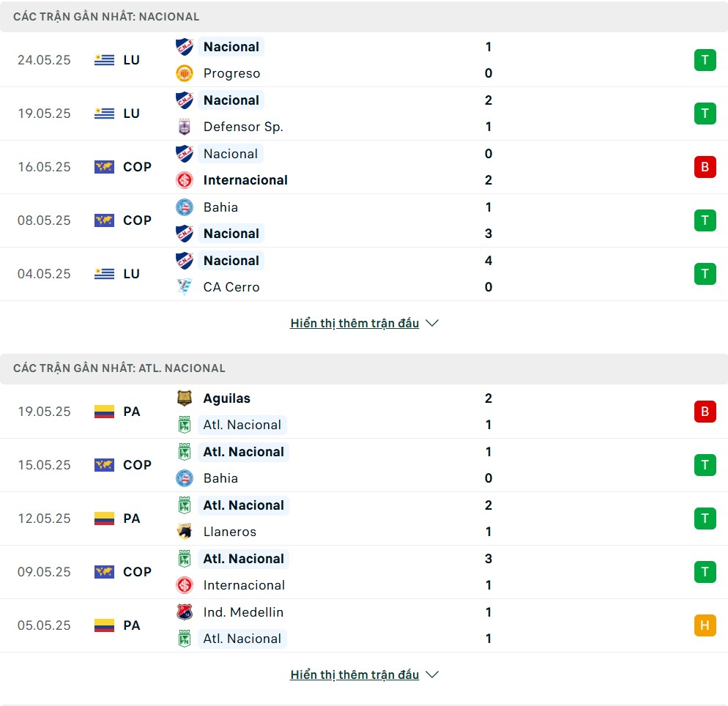
Task: Click the Uruguay flag on the 24.05.25 row
Action: pos(104,60)
